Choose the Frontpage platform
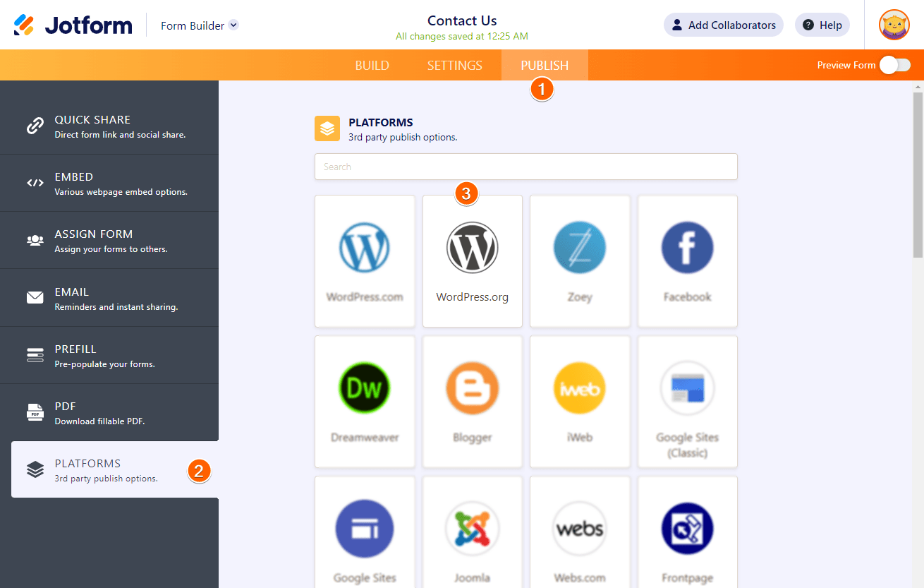This screenshot has height=588, width=924. [x=688, y=532]
